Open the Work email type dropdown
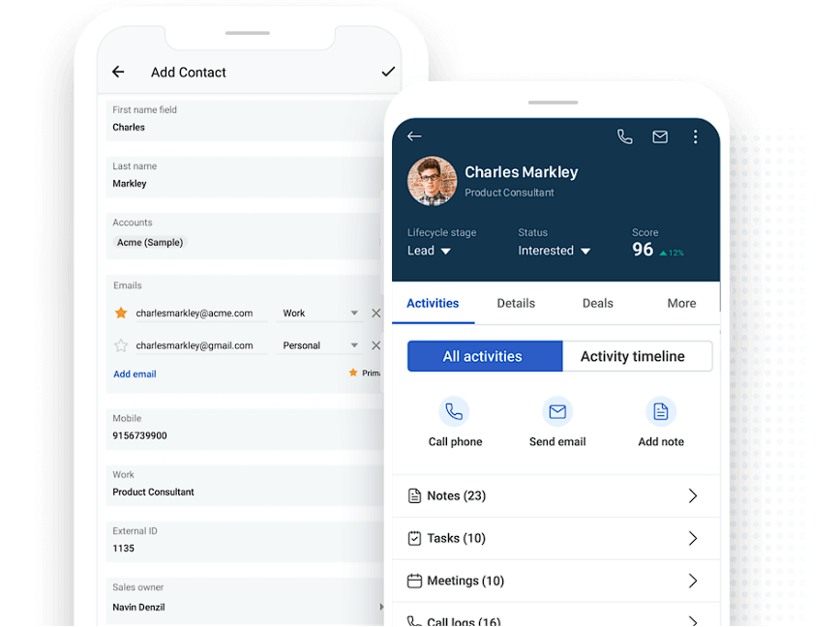Viewport: 840px width, 627px height. pyautogui.click(x=319, y=313)
